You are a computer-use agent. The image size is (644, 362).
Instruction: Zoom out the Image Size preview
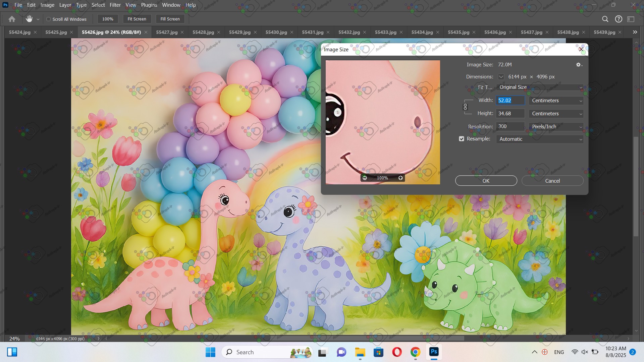[365, 178]
